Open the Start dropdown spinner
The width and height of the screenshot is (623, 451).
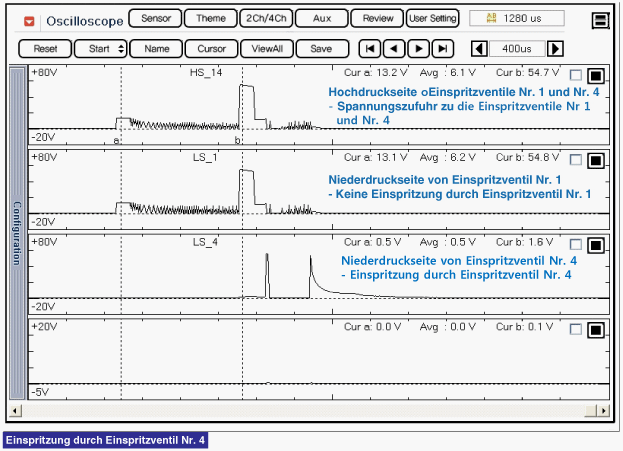click(106, 48)
